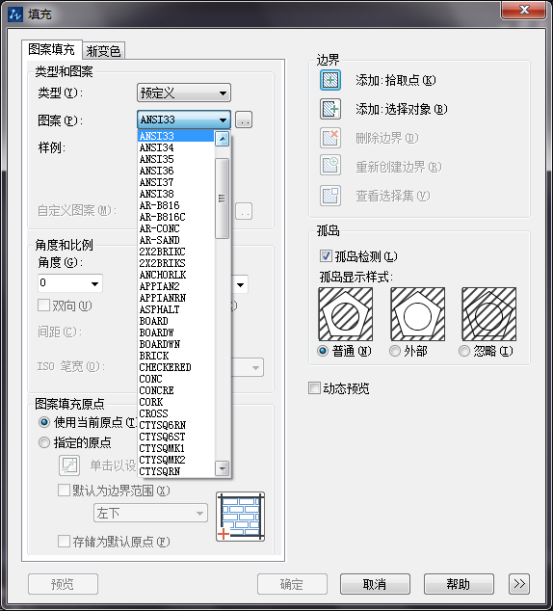Toggle the 存储为默认原点 checkbox

click(64, 541)
